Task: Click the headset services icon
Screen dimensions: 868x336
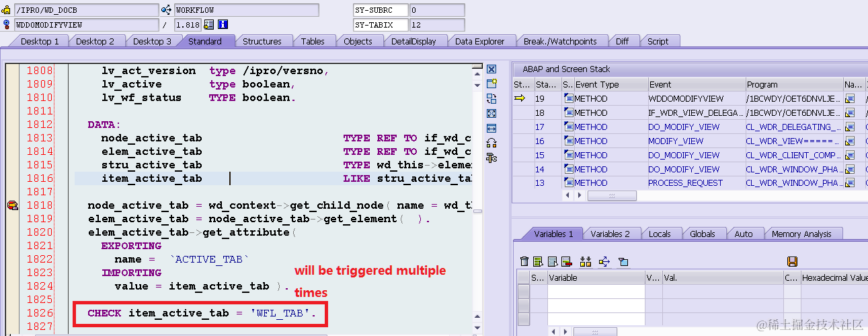Action: coord(491,143)
